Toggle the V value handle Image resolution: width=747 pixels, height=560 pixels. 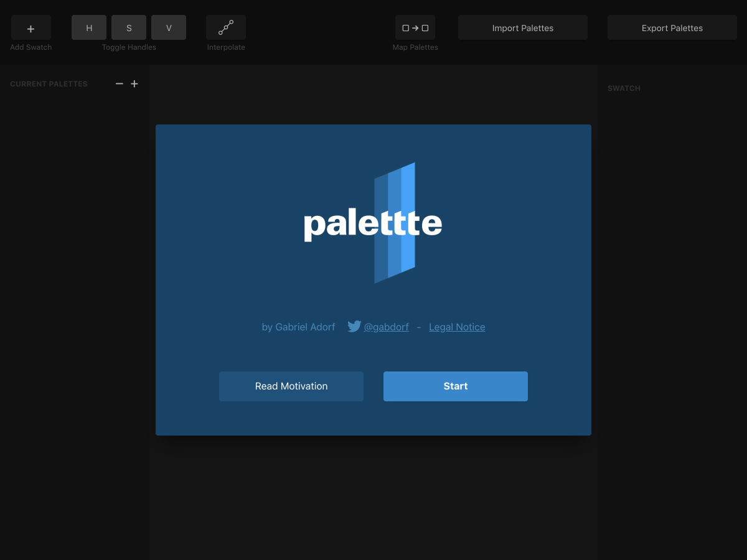pos(169,28)
